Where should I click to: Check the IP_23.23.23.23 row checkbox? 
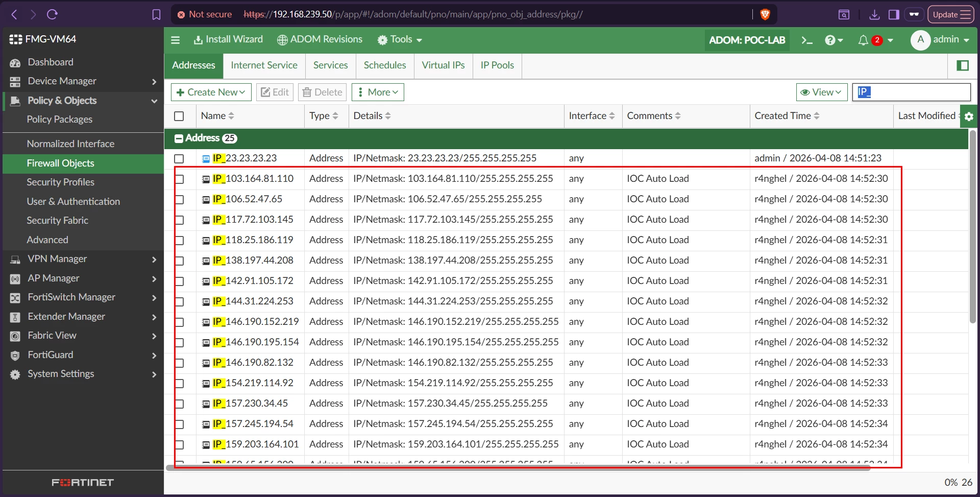[x=179, y=159]
